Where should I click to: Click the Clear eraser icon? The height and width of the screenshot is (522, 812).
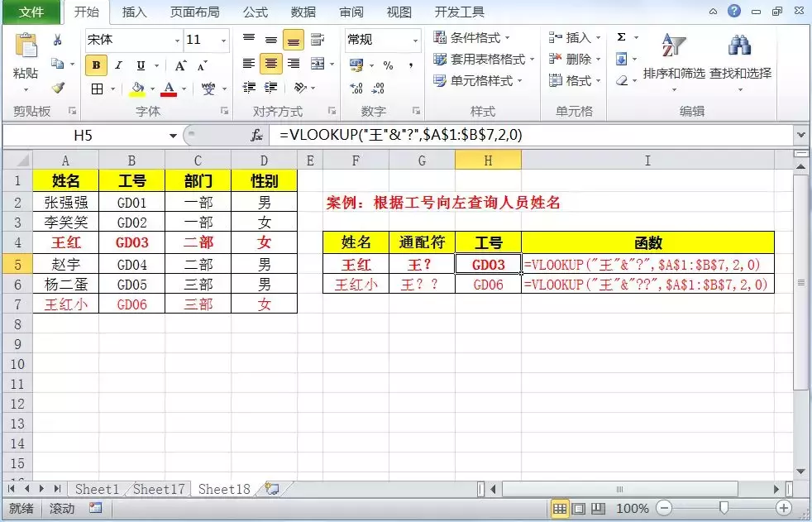[x=622, y=81]
